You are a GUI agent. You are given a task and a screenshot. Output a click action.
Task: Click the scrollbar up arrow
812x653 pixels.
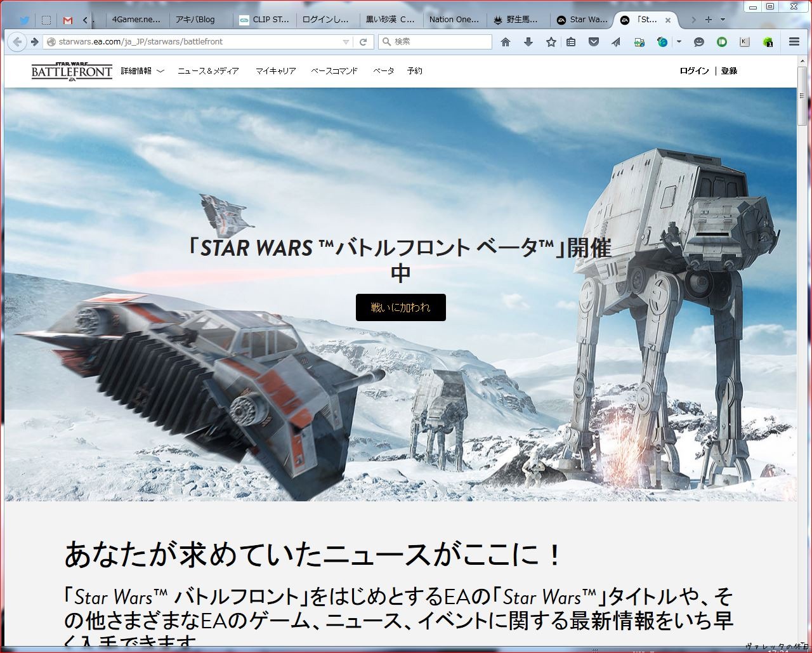[802, 60]
